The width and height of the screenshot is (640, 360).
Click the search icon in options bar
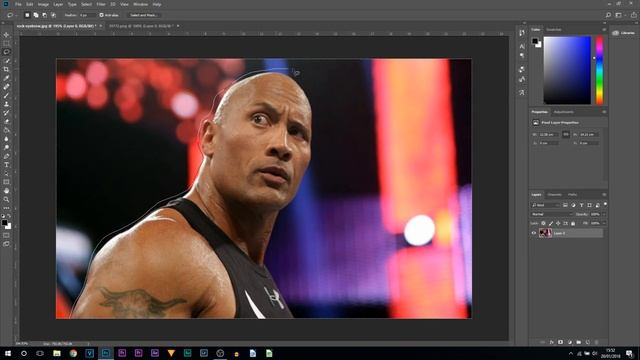pos(608,15)
